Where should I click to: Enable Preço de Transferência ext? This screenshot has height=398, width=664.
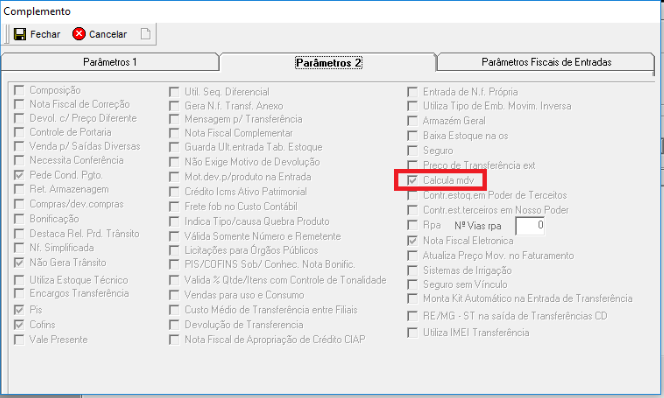point(412,165)
